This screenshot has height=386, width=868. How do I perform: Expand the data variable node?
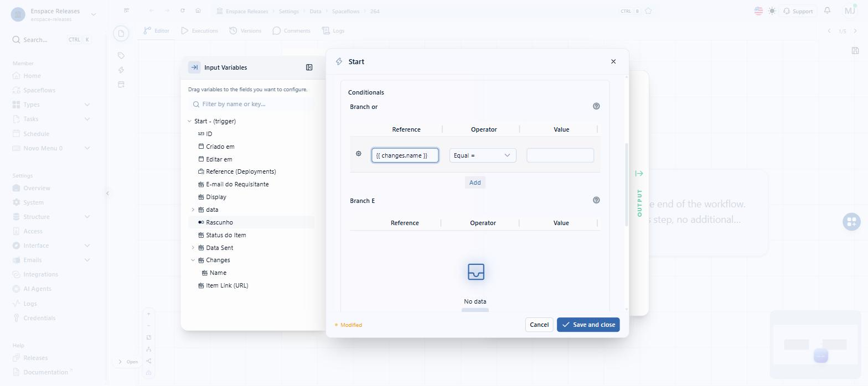click(193, 210)
